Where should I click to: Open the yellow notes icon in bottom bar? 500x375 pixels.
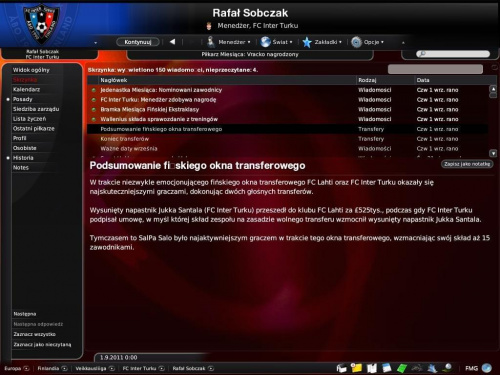(x=356, y=368)
